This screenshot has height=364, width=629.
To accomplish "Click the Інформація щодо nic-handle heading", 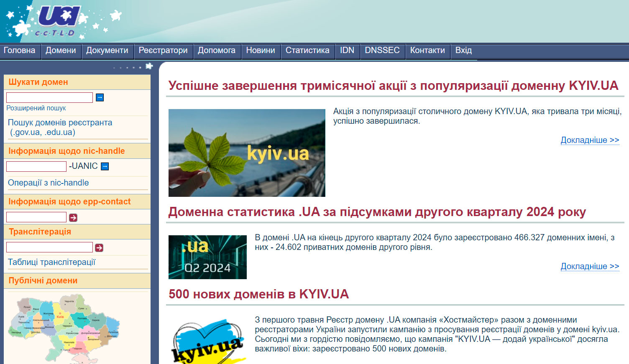I will coord(66,151).
